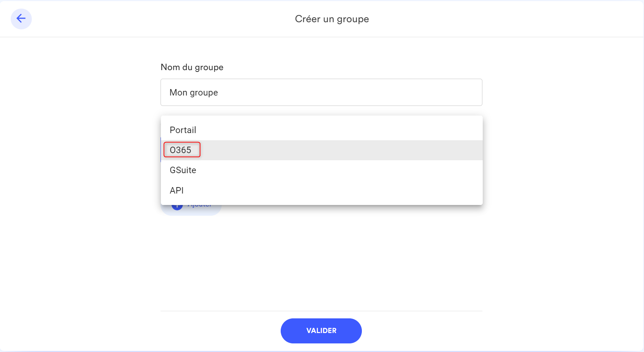
Task: Click the blue plus icon beside Ajouter
Action: tap(177, 207)
